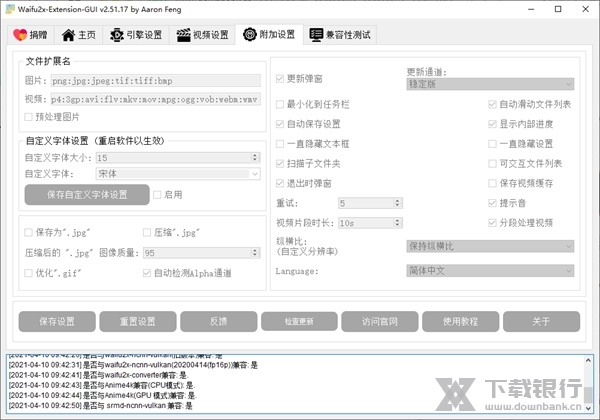Click log line about srmd-ncnn-vulkan 兼容
Image resolution: width=600 pixels, height=420 pixels.
pyautogui.click(x=101, y=405)
